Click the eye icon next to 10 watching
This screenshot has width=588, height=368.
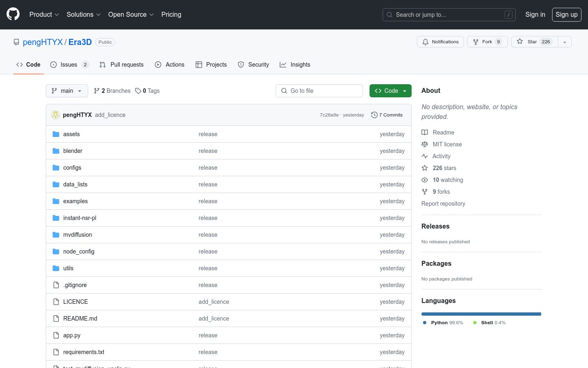tap(425, 180)
